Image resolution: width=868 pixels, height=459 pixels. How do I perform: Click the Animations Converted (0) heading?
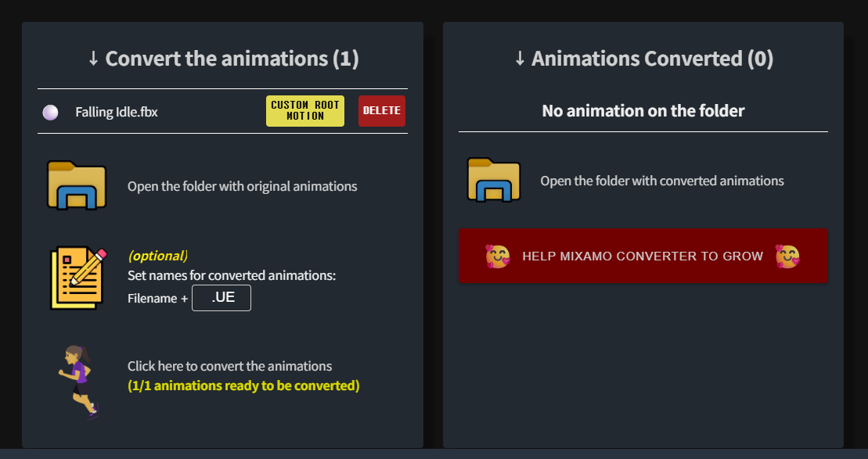coord(643,58)
